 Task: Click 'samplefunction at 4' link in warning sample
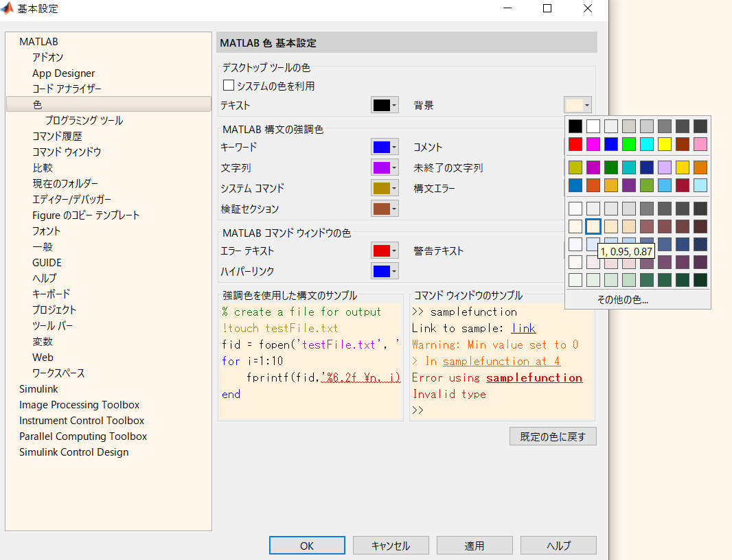[501, 361]
